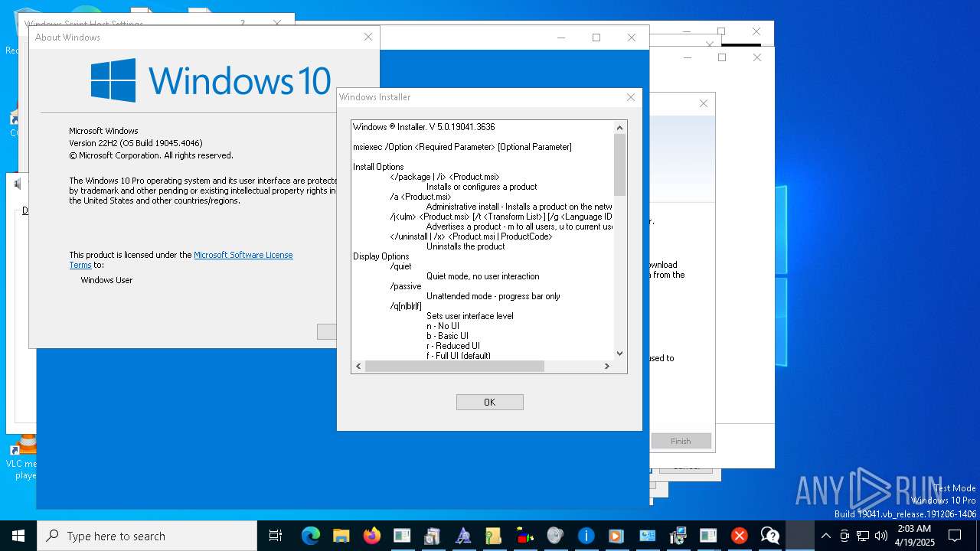Click the blue info circle taskbar icon
This screenshot has height=551, width=980.
(586, 536)
